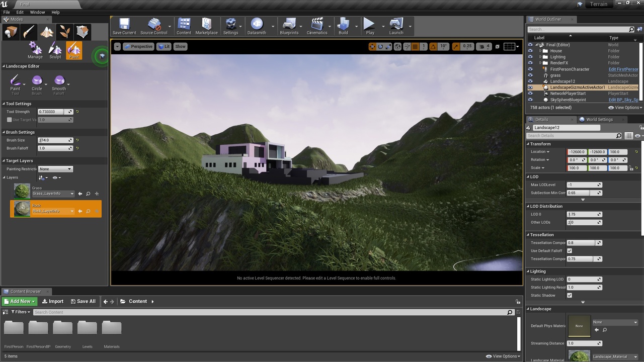Viewport: 644px width, 362px height.
Task: Click the Build toolbar button
Action: (343, 27)
